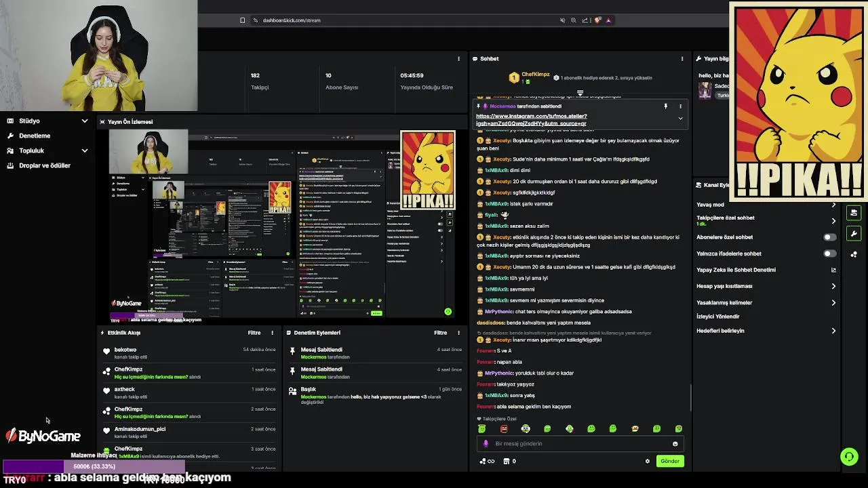Click the chat scrollbar
The width and height of the screenshot is (868, 488).
click(691, 397)
